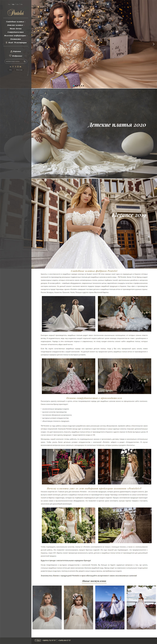Open new arrival photo in lavender field
The height and width of the screenshot is (644, 157).
pos(110,607)
